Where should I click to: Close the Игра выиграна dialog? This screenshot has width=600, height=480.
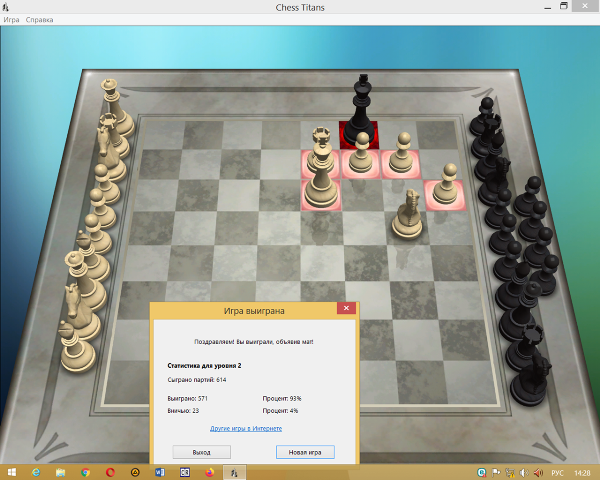345,310
